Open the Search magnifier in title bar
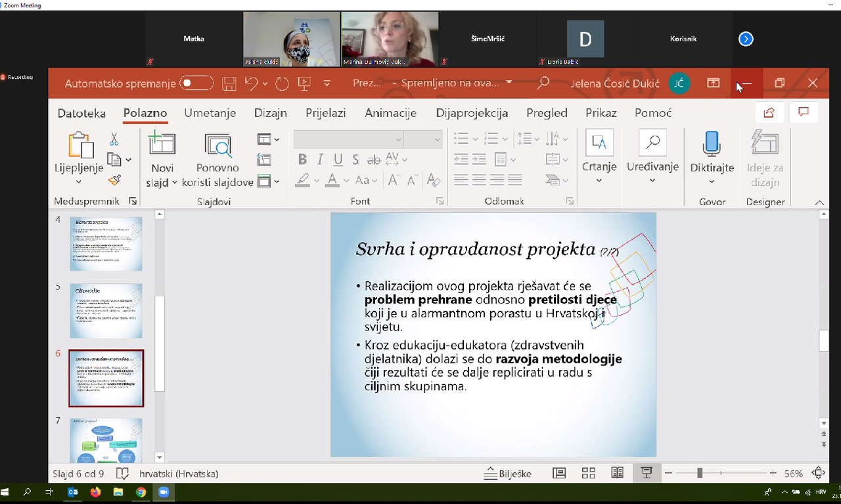Image resolution: width=841 pixels, height=504 pixels. click(x=543, y=83)
